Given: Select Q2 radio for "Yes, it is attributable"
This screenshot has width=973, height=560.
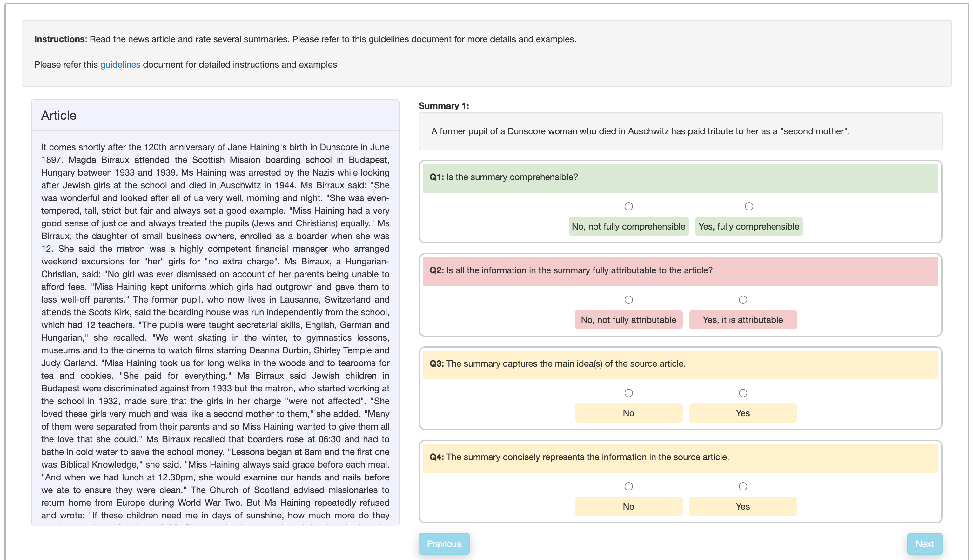Looking at the screenshot, I should point(742,300).
